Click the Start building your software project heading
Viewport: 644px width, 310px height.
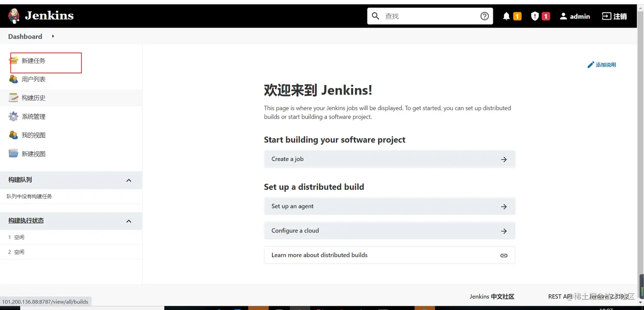pyautogui.click(x=335, y=140)
